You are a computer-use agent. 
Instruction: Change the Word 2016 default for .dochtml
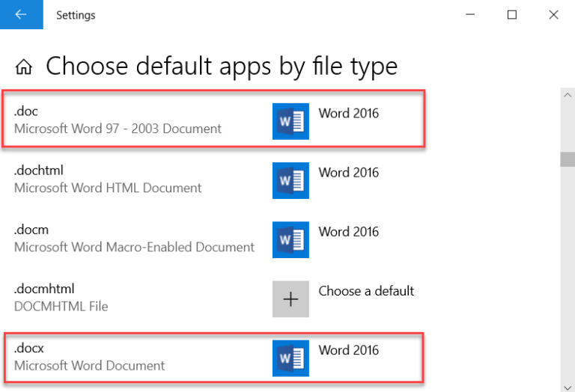348,173
